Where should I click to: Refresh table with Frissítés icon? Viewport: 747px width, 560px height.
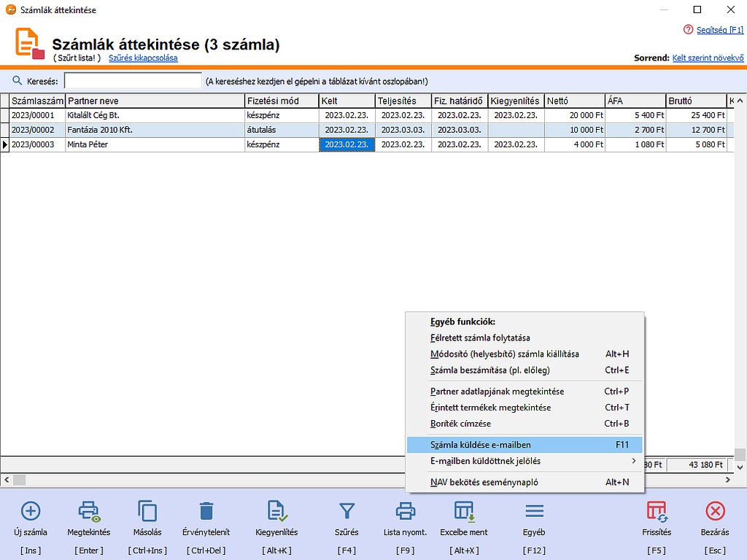(x=657, y=511)
